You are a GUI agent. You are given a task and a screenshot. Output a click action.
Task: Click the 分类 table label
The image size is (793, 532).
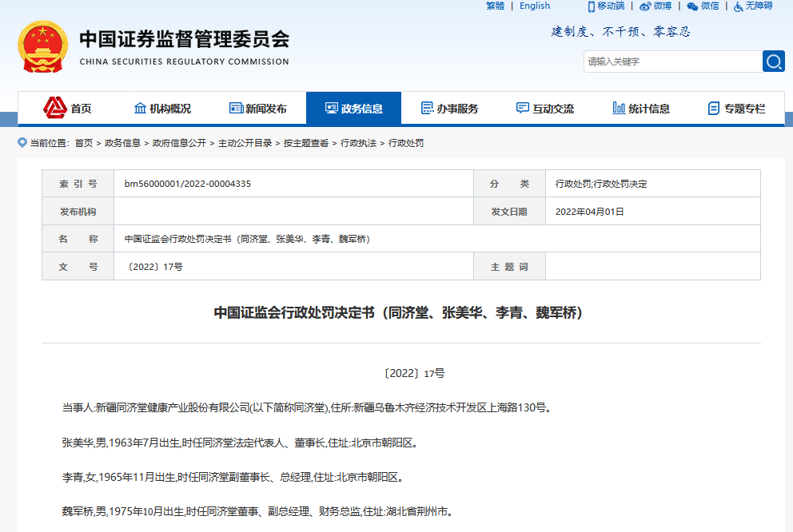(x=509, y=184)
